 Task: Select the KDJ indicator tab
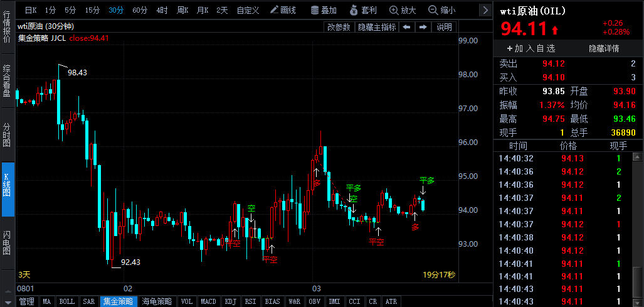click(x=231, y=301)
